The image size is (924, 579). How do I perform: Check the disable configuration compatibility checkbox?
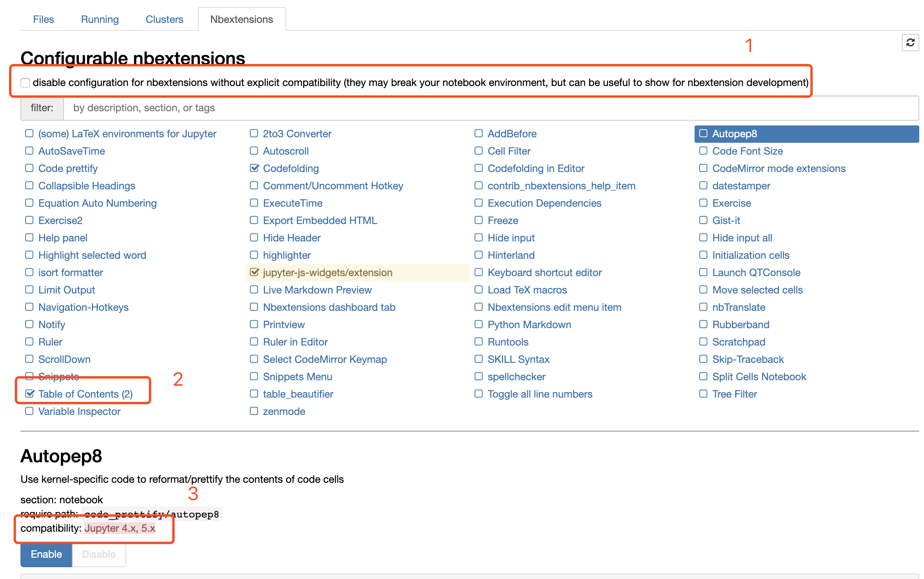[25, 83]
